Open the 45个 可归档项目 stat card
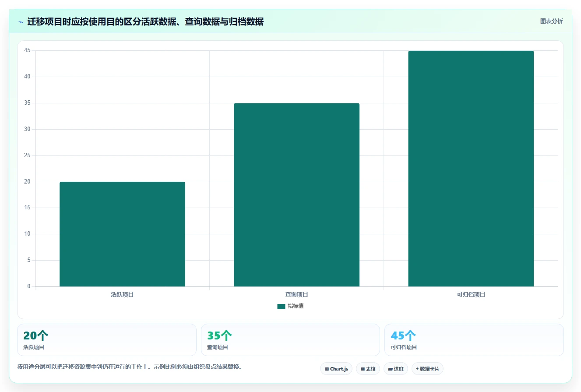Viewport: 581px width, 392px height. (474, 340)
